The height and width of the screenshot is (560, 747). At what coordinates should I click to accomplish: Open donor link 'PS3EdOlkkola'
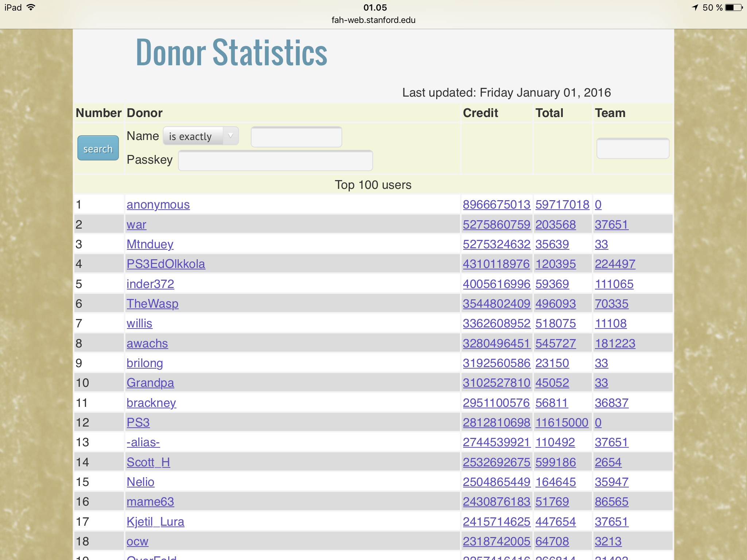click(x=166, y=264)
